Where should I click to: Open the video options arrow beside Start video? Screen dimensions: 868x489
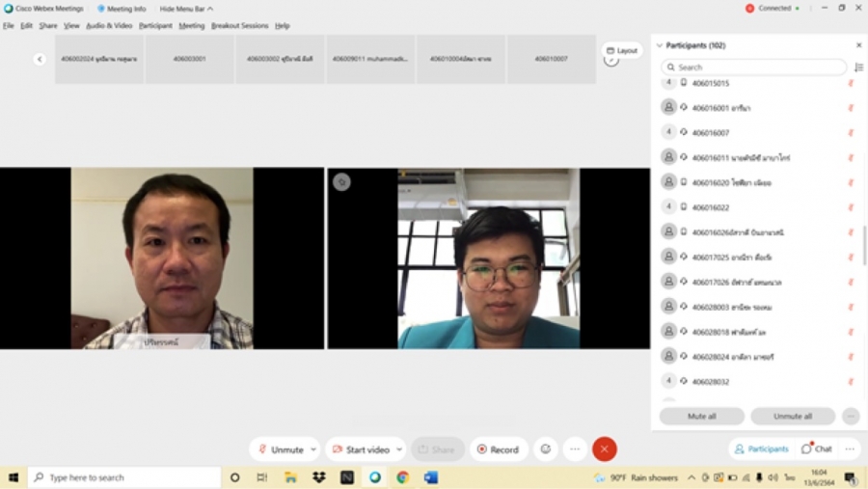pos(398,449)
